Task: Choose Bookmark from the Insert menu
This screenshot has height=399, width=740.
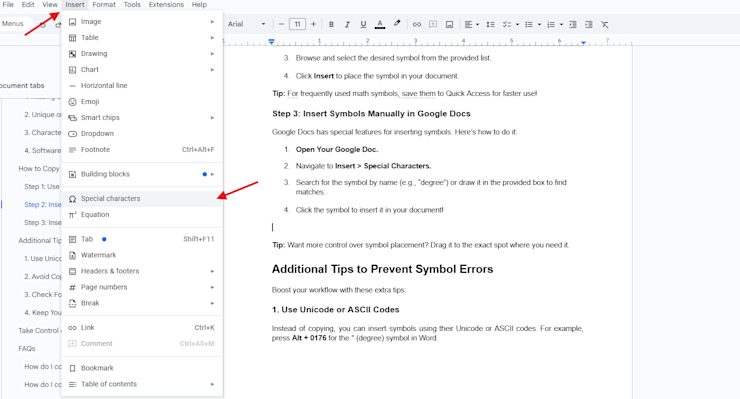Action: pos(142,368)
